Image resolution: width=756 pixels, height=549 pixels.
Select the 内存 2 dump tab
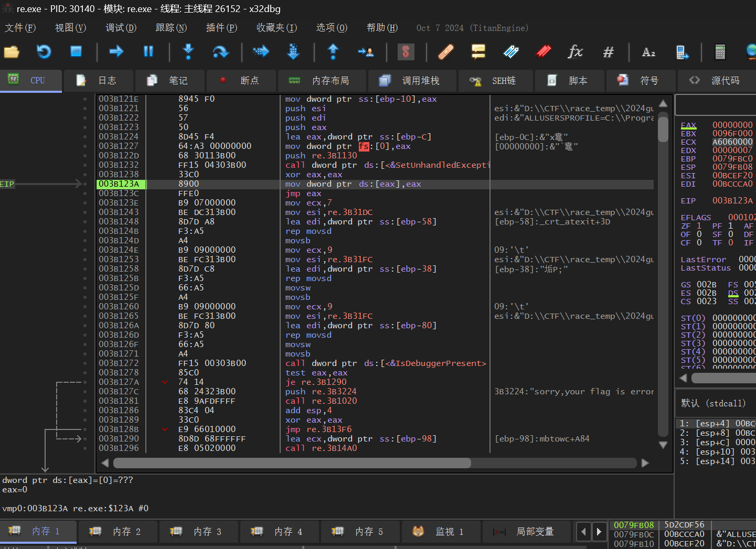[118, 532]
